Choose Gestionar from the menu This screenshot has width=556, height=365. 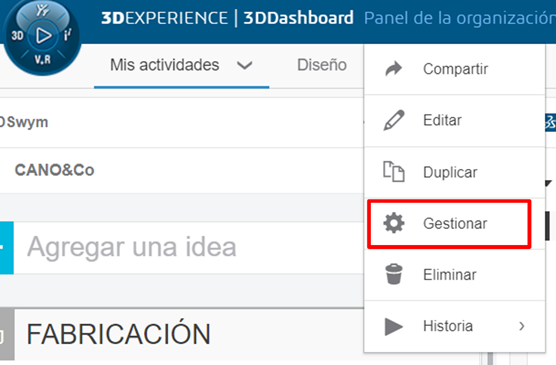click(455, 223)
